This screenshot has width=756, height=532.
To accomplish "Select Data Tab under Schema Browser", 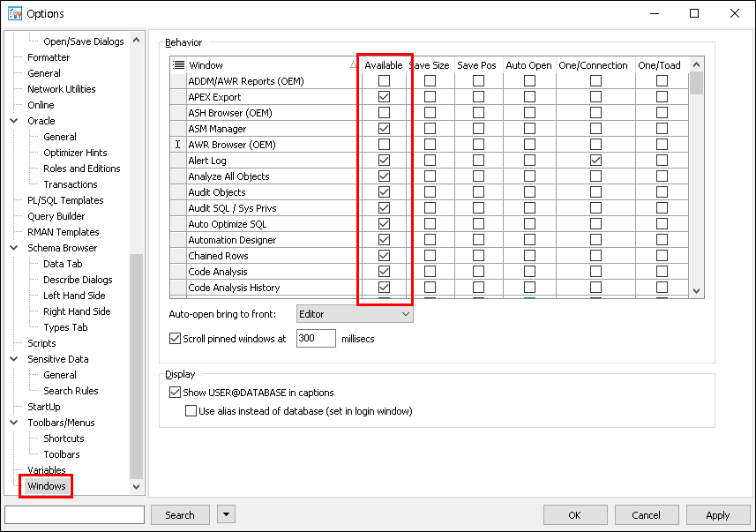I will click(63, 264).
